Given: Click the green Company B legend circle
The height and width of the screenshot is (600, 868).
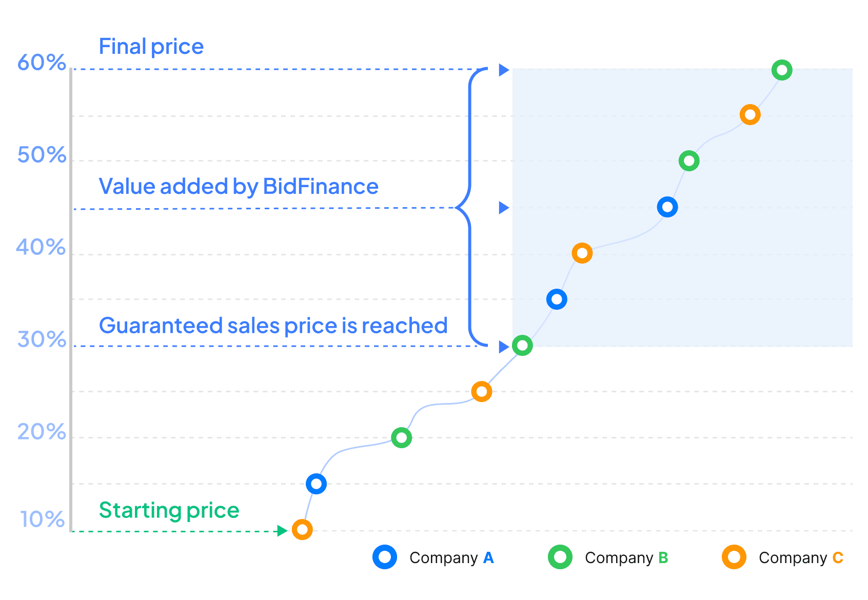Looking at the screenshot, I should [x=560, y=557].
